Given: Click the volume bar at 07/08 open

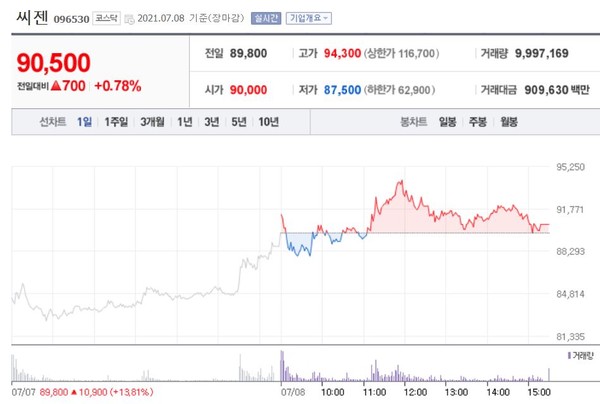Looking at the screenshot, I should [283, 366].
